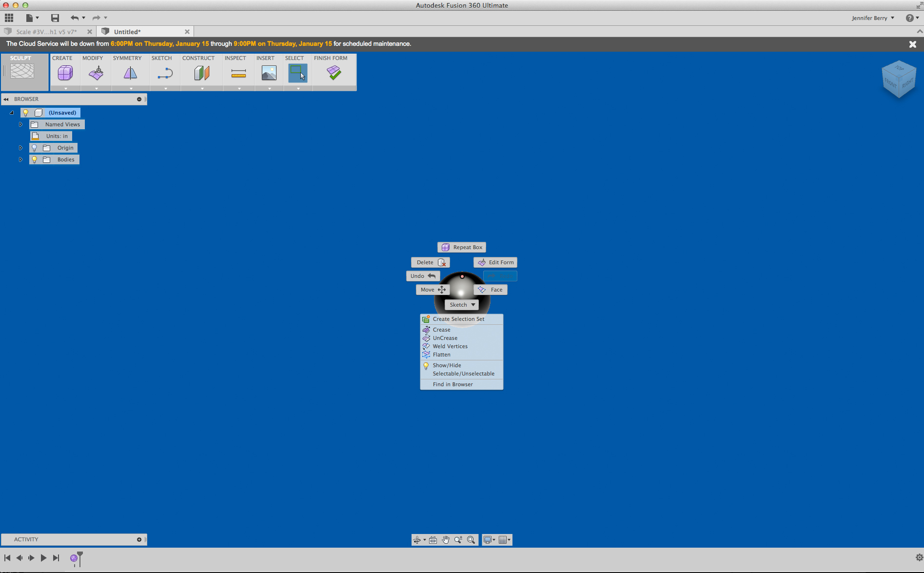Viewport: 924px width, 573px height.
Task: Select the Fit zoom magnifier tool
Action: pyautogui.click(x=471, y=540)
